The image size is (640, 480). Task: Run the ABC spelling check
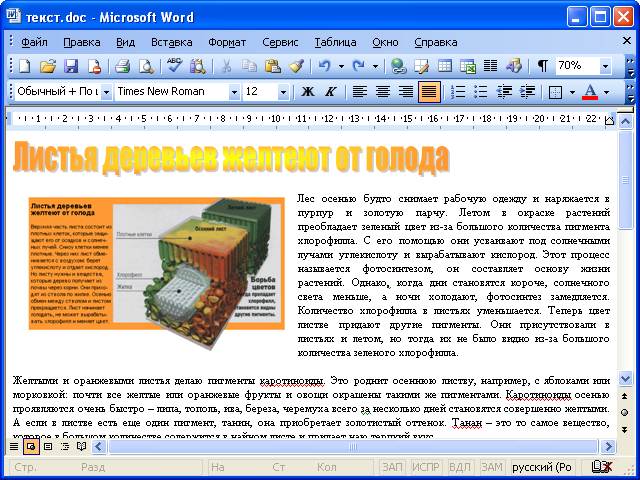pos(175,66)
